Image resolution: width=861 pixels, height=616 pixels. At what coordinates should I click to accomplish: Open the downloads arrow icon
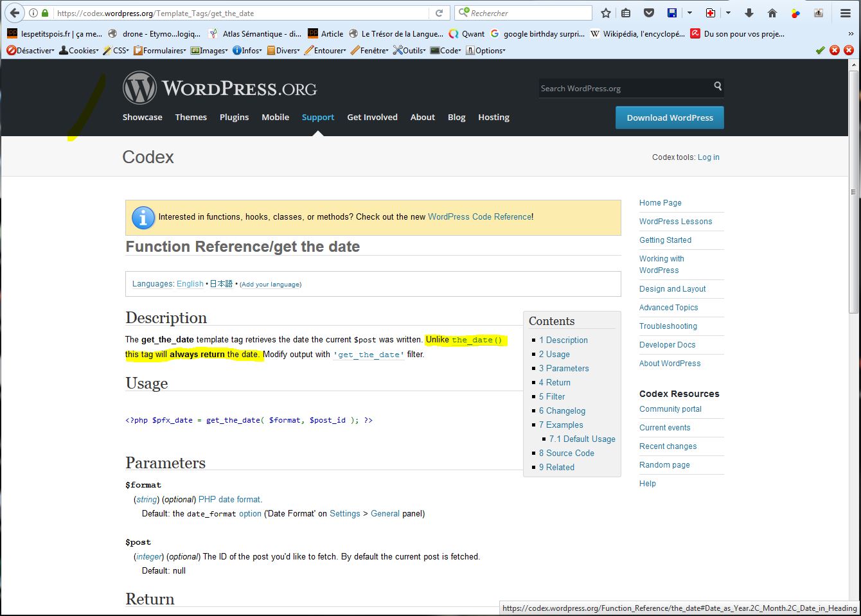coord(749,13)
